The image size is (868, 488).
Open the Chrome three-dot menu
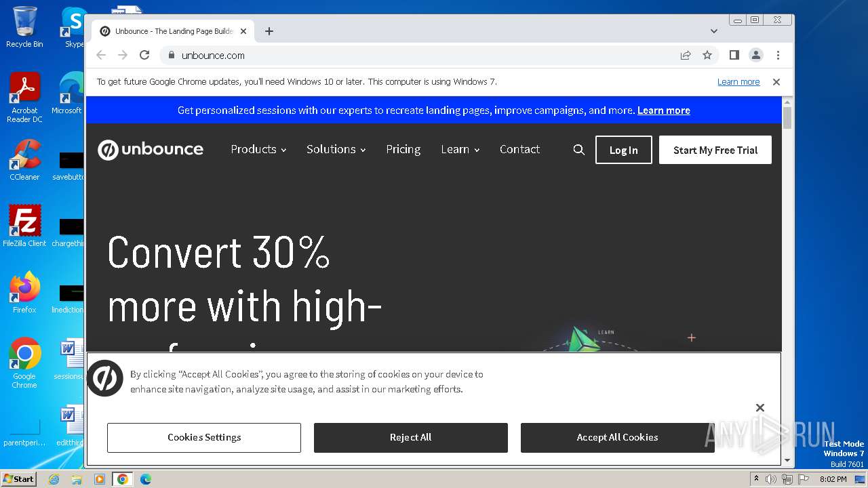click(x=778, y=55)
